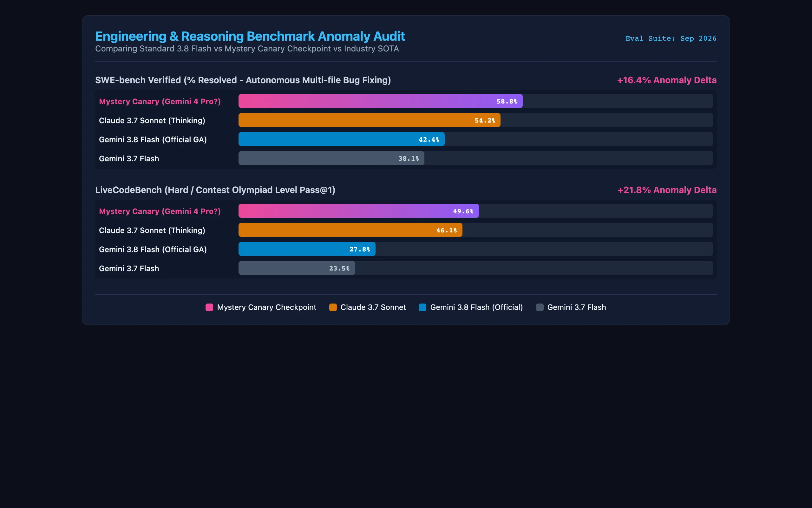Select "Claude 3.7 Sonnet (Thinking)" label under SWE-bench
The image size is (812, 508).
point(152,121)
